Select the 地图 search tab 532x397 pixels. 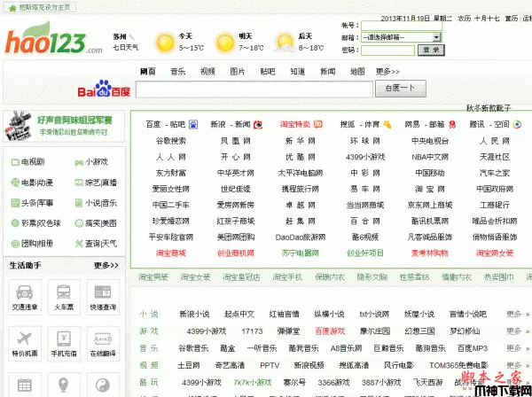click(x=357, y=72)
